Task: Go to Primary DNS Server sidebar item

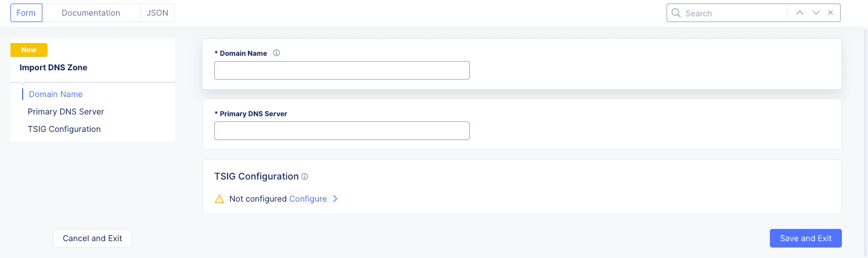Action: 66,112
